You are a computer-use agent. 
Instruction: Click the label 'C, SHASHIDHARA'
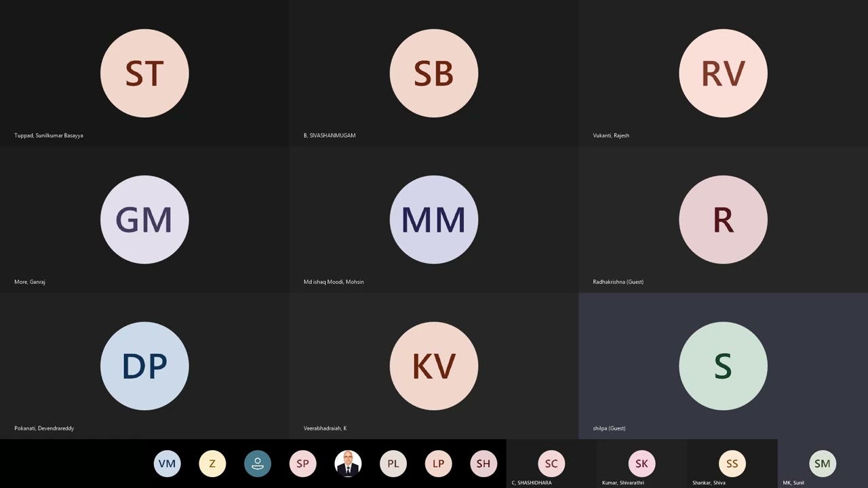[x=532, y=483]
